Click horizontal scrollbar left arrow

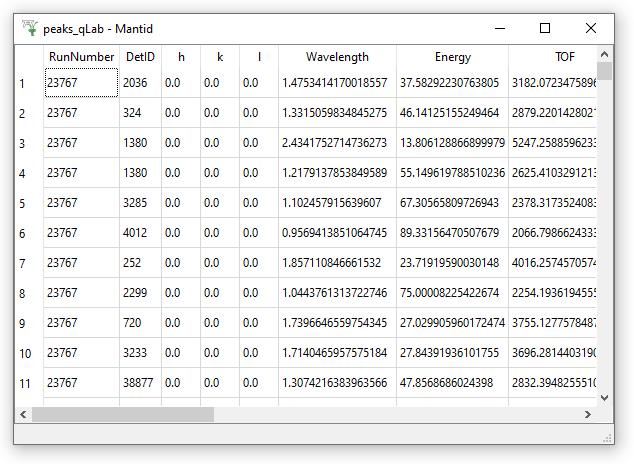click(22, 414)
